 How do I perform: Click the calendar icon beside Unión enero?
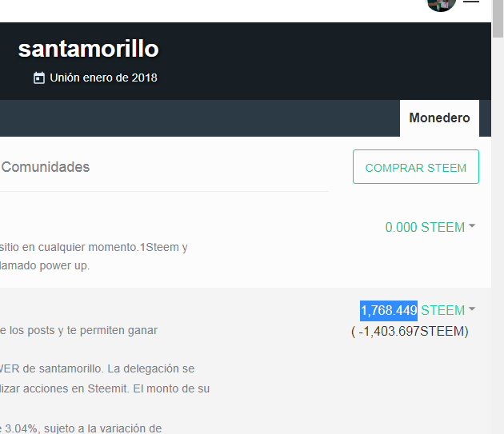[x=39, y=78]
